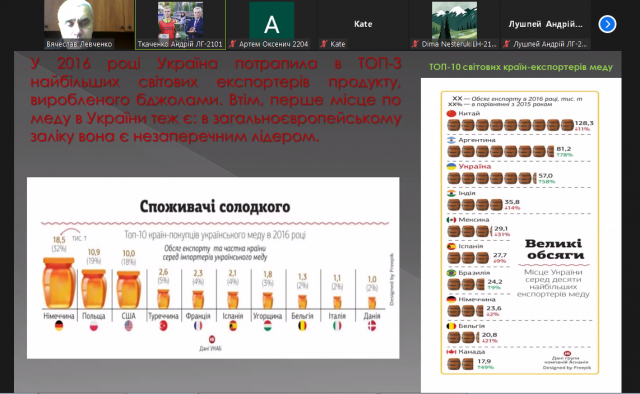Screen dimensions: 640x394
Task: Click the Індія flag in the exporters list
Action: 451,193
